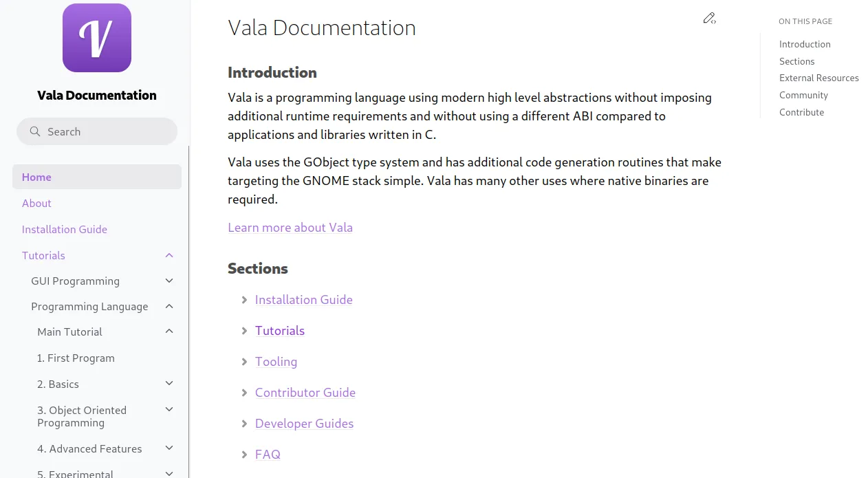Expand the 4. Advanced Features chevron

[x=169, y=448]
